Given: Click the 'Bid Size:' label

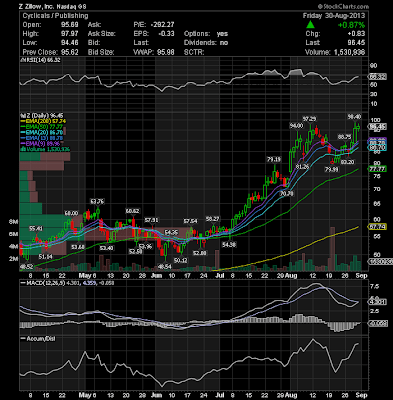Looking at the screenshot, I should [x=101, y=52].
